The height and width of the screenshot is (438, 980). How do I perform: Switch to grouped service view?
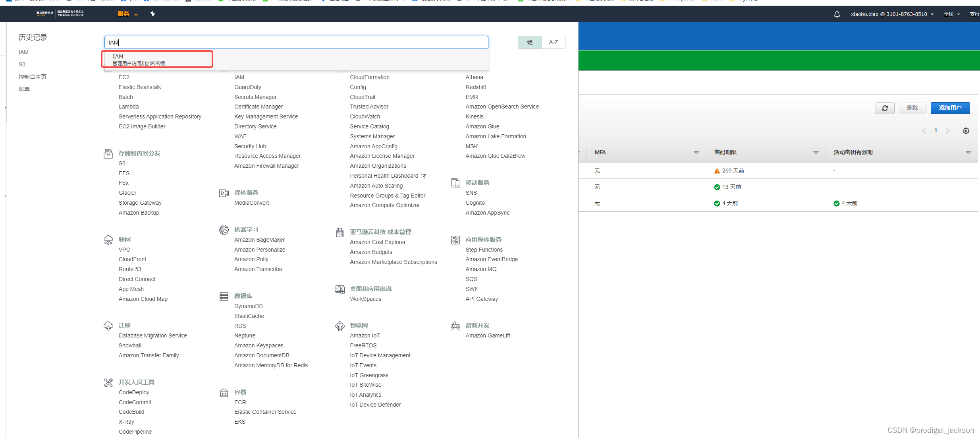(x=530, y=42)
